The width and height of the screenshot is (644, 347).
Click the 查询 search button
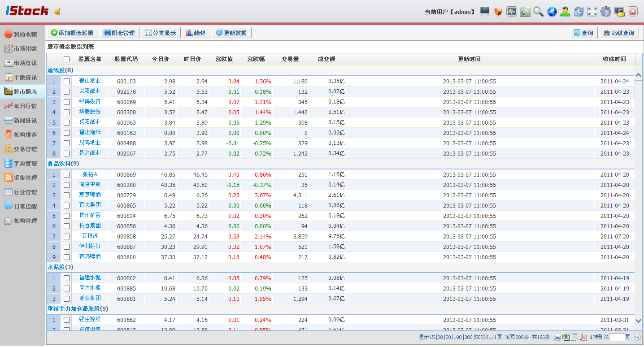point(583,33)
